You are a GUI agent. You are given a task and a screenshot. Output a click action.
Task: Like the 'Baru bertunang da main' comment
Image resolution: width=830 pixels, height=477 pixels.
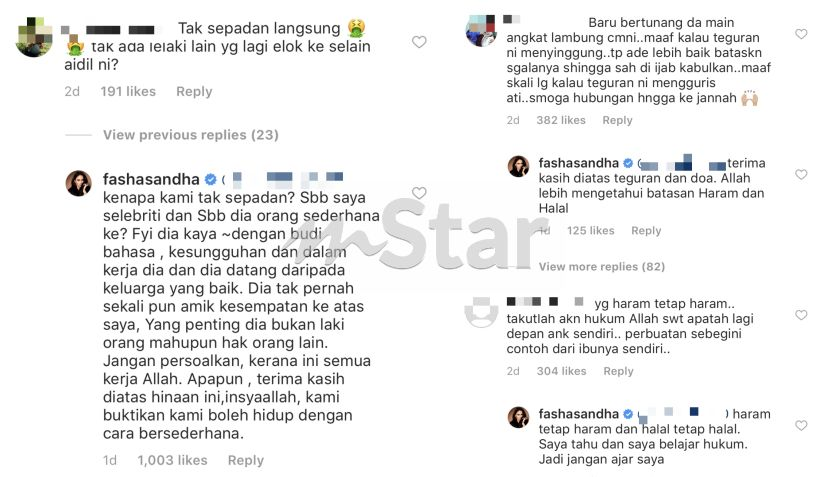click(801, 34)
